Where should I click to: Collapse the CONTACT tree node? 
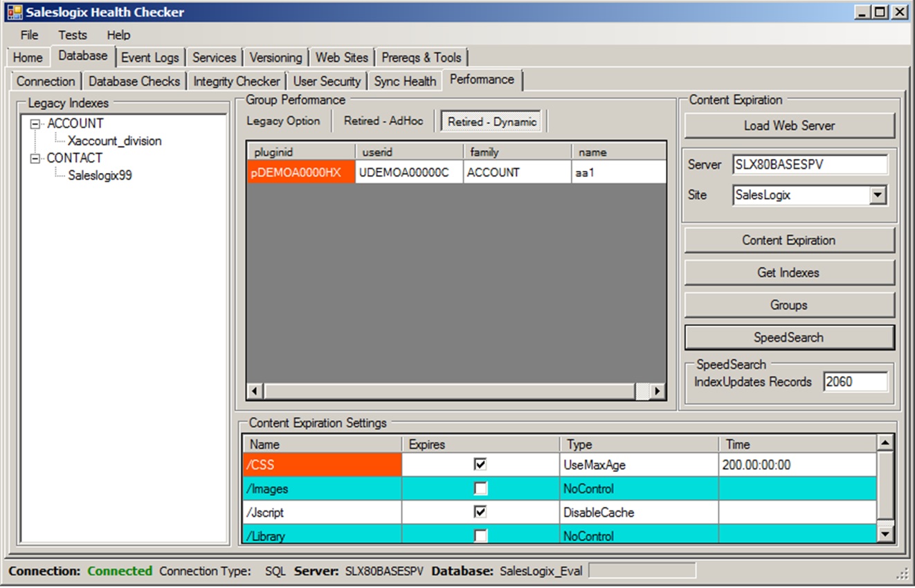click(35, 158)
